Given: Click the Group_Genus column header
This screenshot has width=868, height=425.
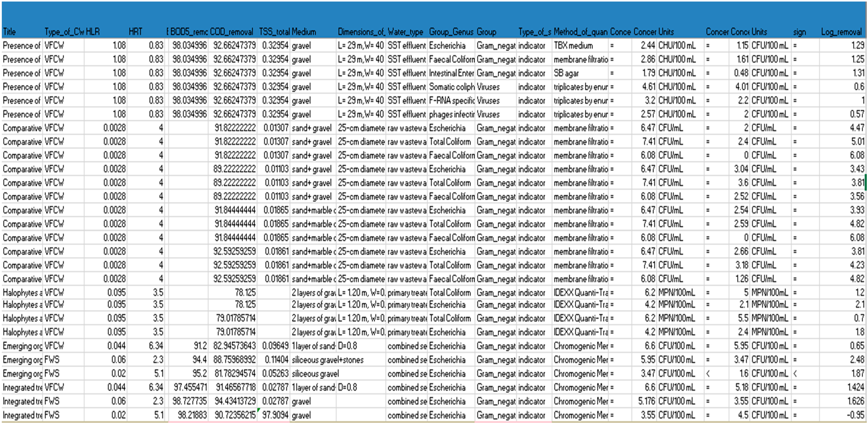Looking at the screenshot, I should click(451, 32).
